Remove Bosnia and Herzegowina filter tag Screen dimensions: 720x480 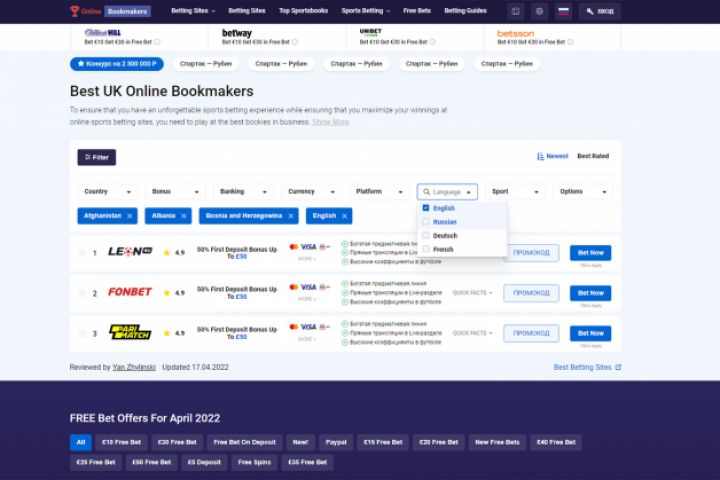click(x=290, y=216)
